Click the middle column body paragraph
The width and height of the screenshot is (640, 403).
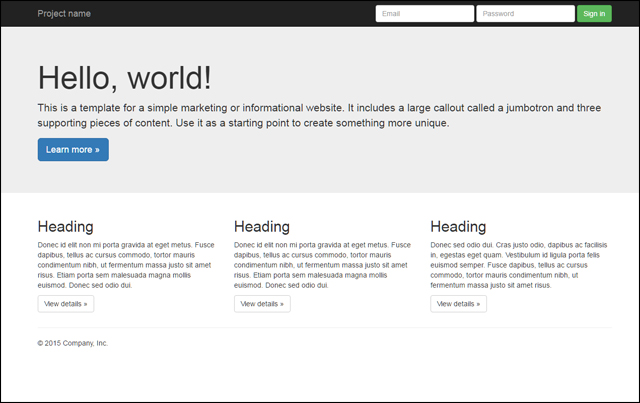tap(322, 265)
